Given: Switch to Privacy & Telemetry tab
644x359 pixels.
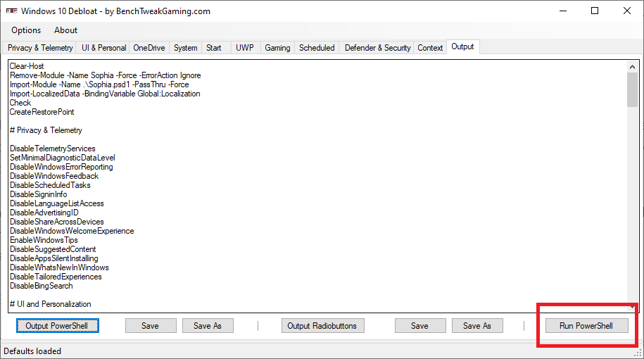Looking at the screenshot, I should [40, 48].
